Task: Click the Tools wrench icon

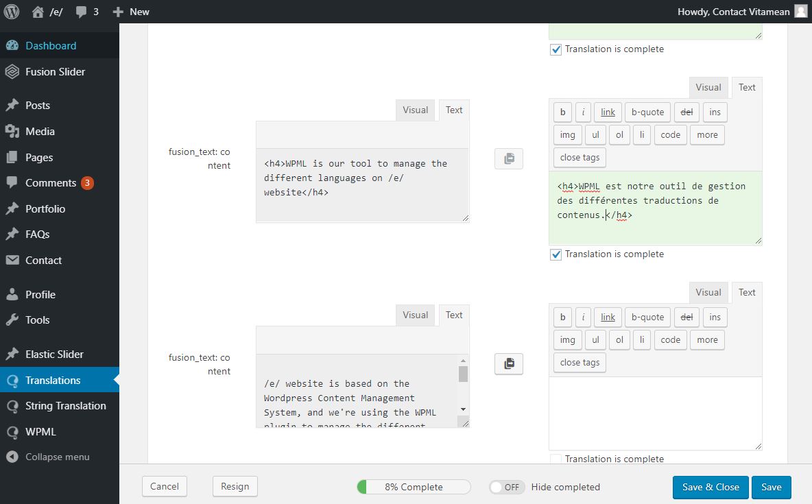Action: point(12,320)
